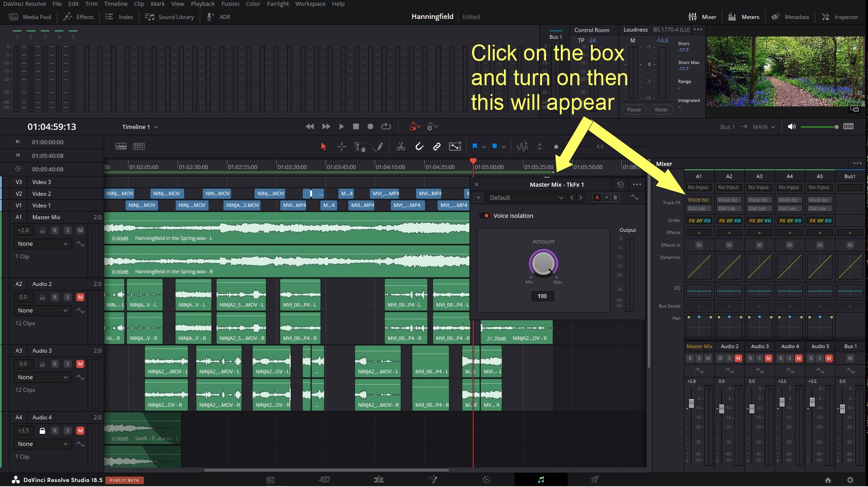Toggle the loop playback button
The height and width of the screenshot is (487, 868).
coord(386,127)
